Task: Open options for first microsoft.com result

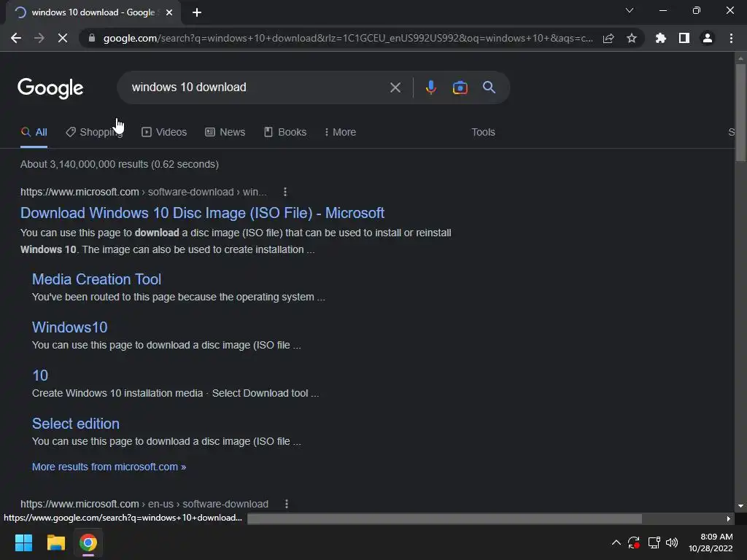Action: (x=285, y=192)
